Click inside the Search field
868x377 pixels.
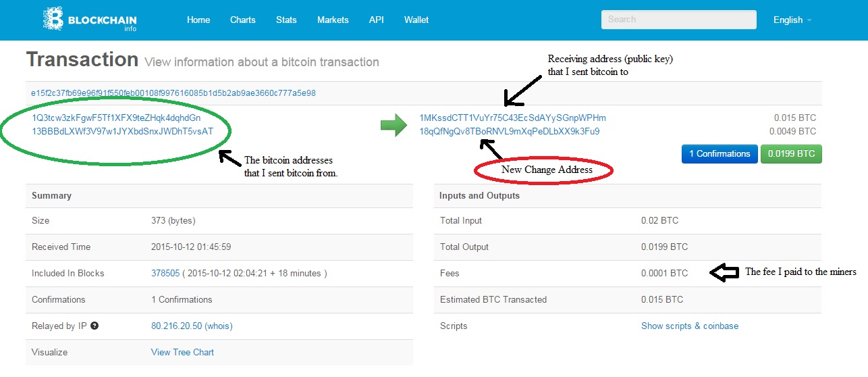point(678,20)
